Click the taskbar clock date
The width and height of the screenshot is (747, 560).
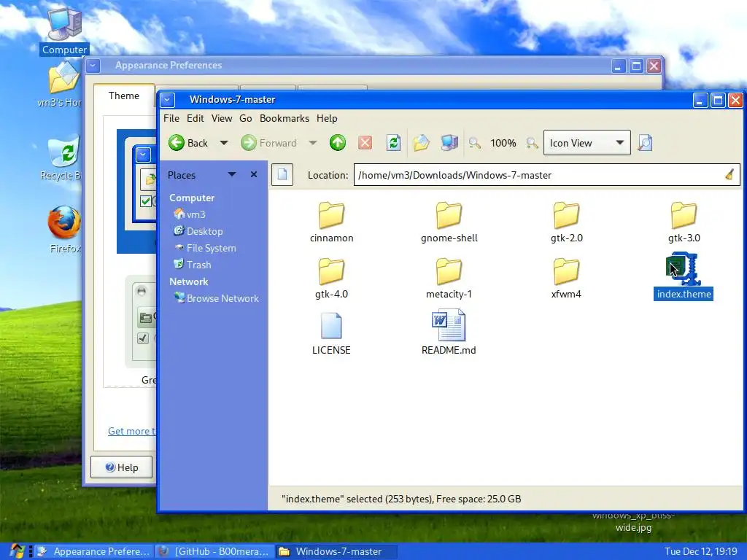point(701,551)
